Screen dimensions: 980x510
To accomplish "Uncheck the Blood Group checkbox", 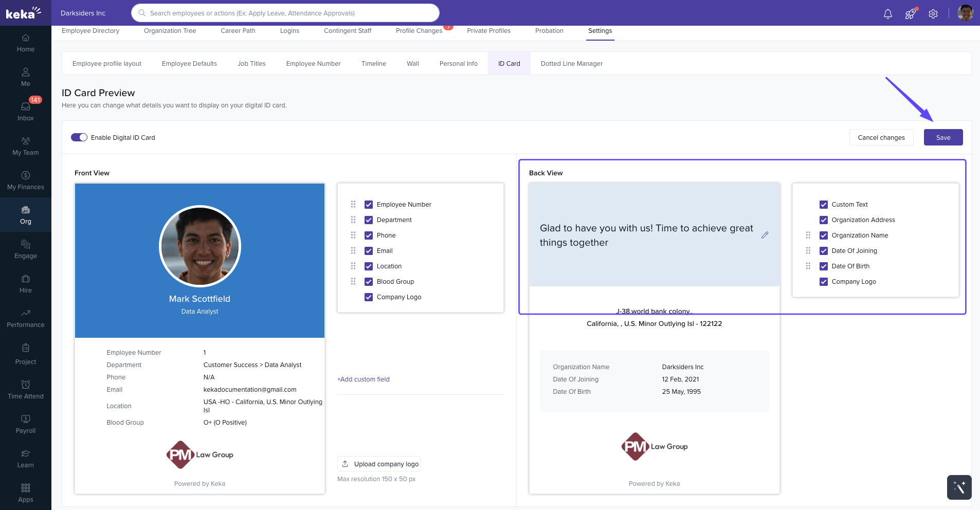I will click(x=369, y=282).
